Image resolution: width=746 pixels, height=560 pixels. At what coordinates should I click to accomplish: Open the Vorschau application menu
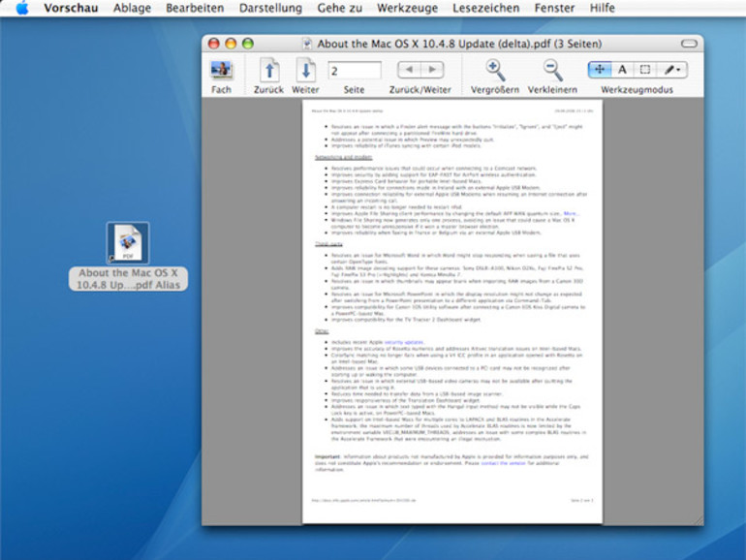click(71, 8)
